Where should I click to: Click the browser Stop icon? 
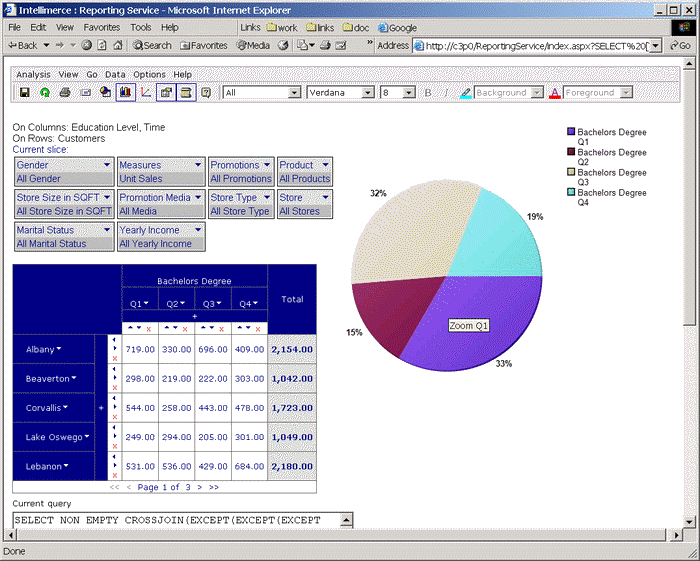point(87,45)
